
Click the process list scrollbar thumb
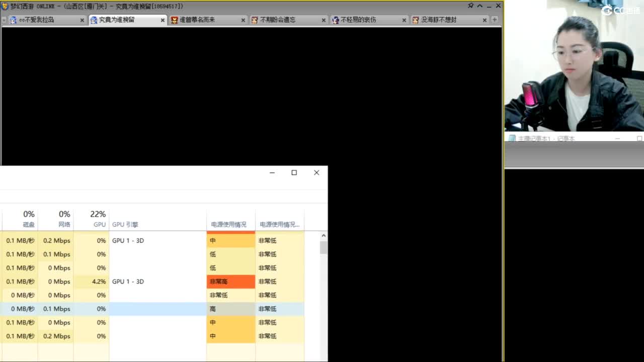324,247
